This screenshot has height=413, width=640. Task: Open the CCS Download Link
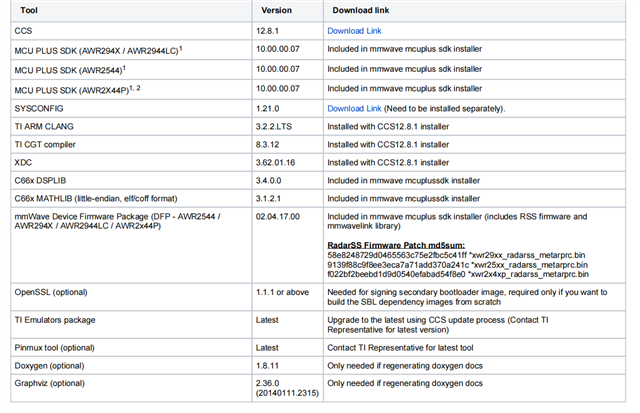(354, 31)
